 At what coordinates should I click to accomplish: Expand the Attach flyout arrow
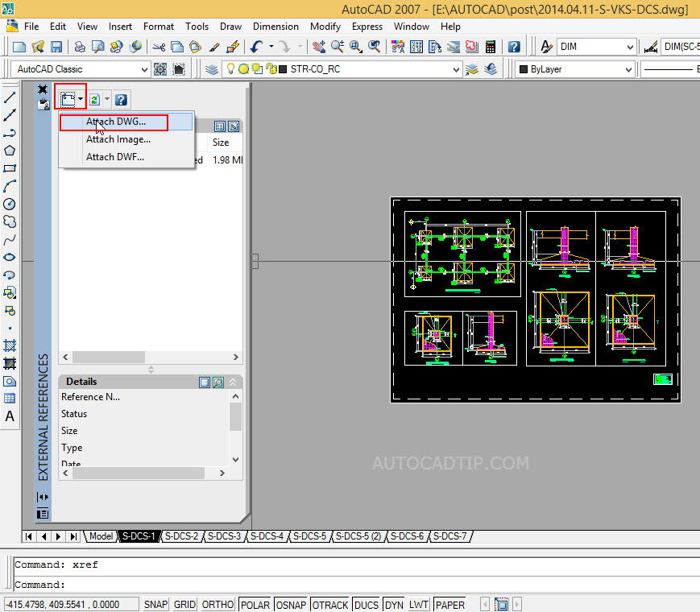80,99
